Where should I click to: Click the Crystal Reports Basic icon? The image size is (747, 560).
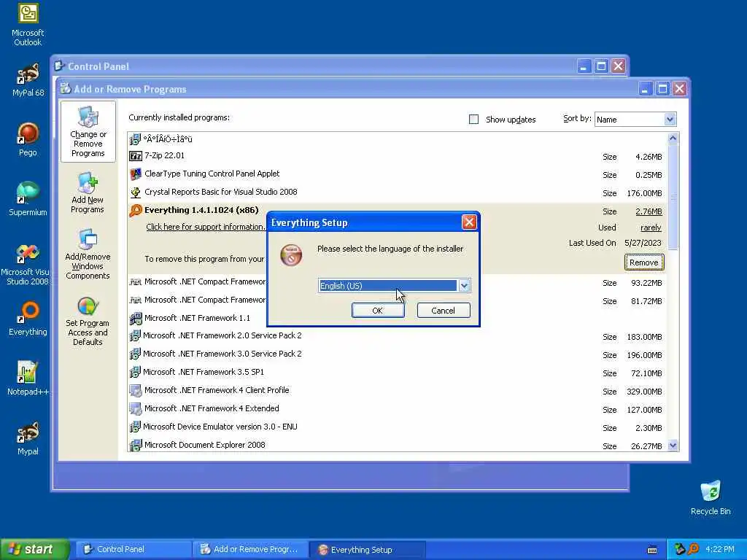[x=136, y=192]
